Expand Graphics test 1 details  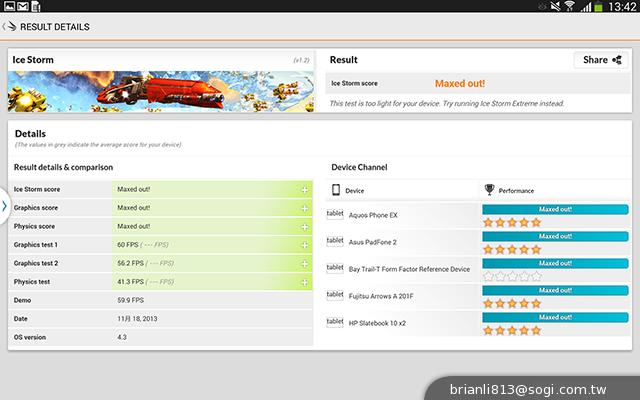304,245
